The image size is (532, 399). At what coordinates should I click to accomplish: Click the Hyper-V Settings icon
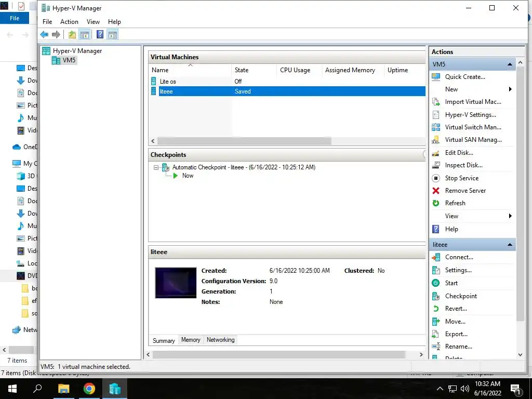[x=436, y=115]
